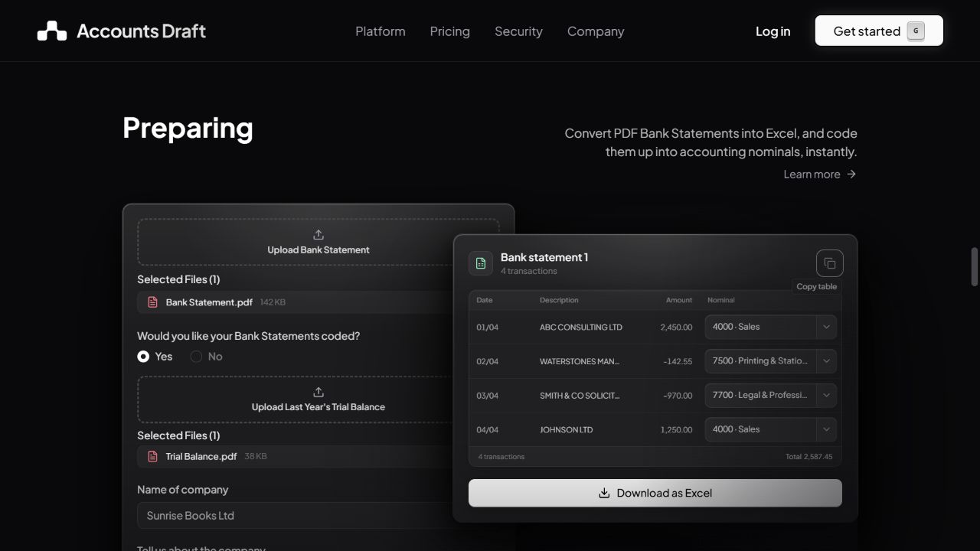This screenshot has width=980, height=551.
Task: Click the Accounts Draft logo icon
Action: (x=52, y=31)
